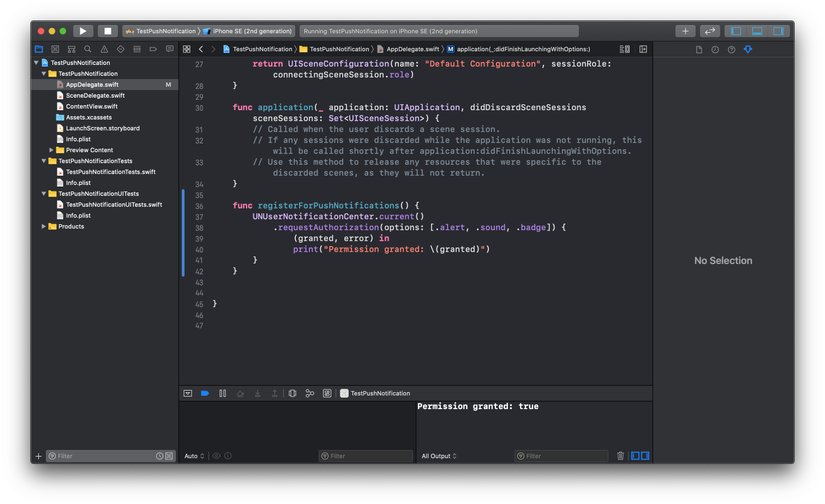Viewport: 825px width, 504px height.
Task: Select iPhone SE (2nd generation) destination
Action: (253, 31)
